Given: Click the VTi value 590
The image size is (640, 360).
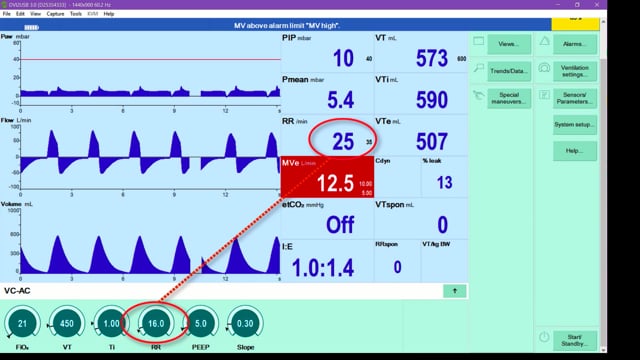Looking at the screenshot, I should click(x=432, y=100).
